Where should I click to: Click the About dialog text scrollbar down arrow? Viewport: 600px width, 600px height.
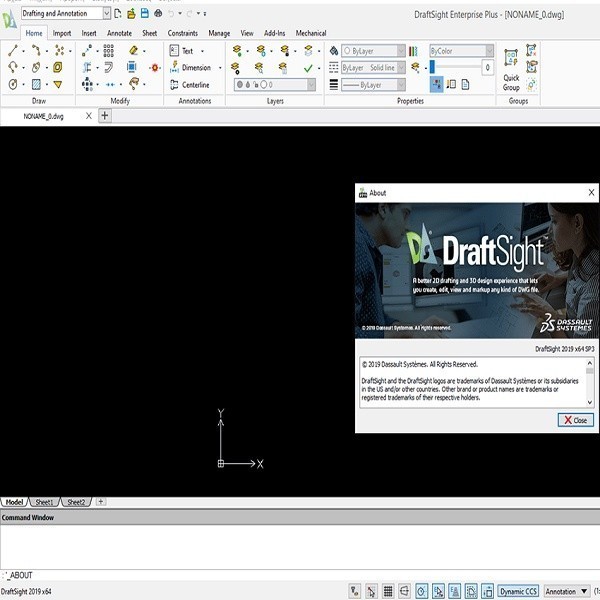click(590, 402)
